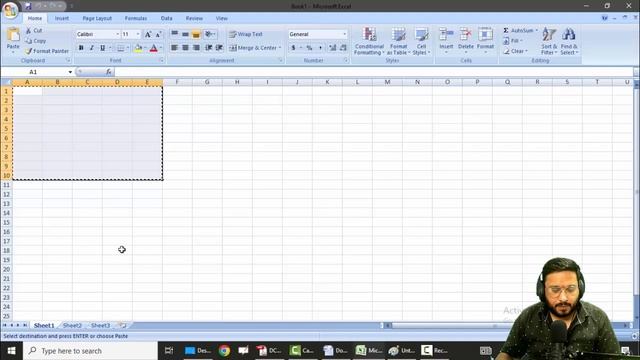Image resolution: width=640 pixels, height=360 pixels.
Task: Apply cell borders icon
Action: (x=120, y=48)
